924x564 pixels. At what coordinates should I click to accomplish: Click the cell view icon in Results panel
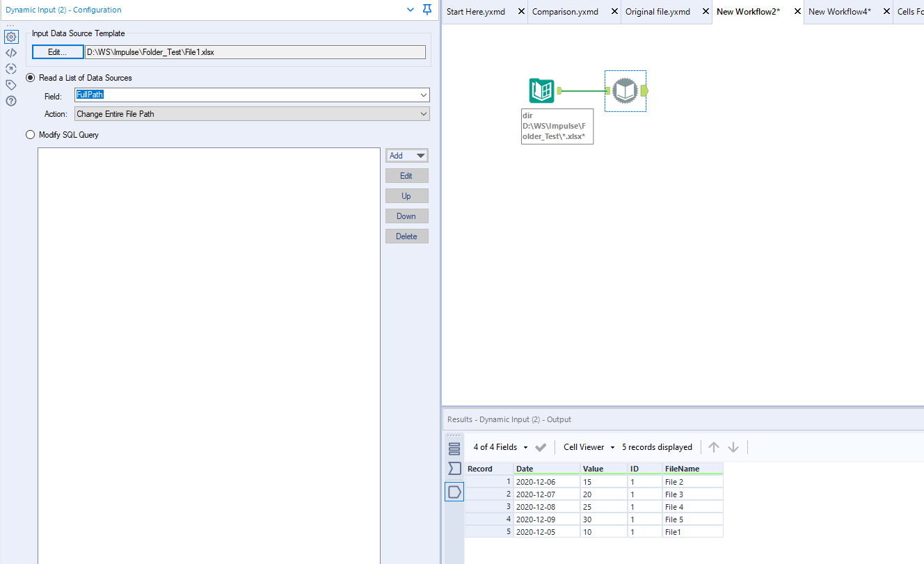454,491
